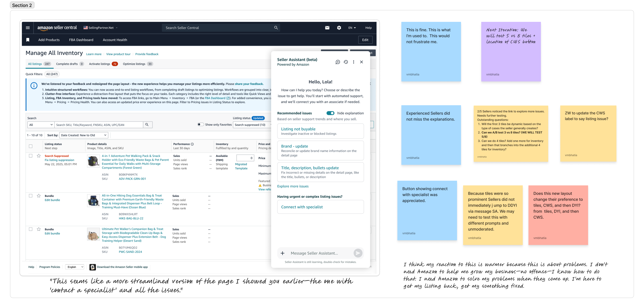Click the plus attachment icon in message box
The height and width of the screenshot is (308, 644).
click(282, 253)
